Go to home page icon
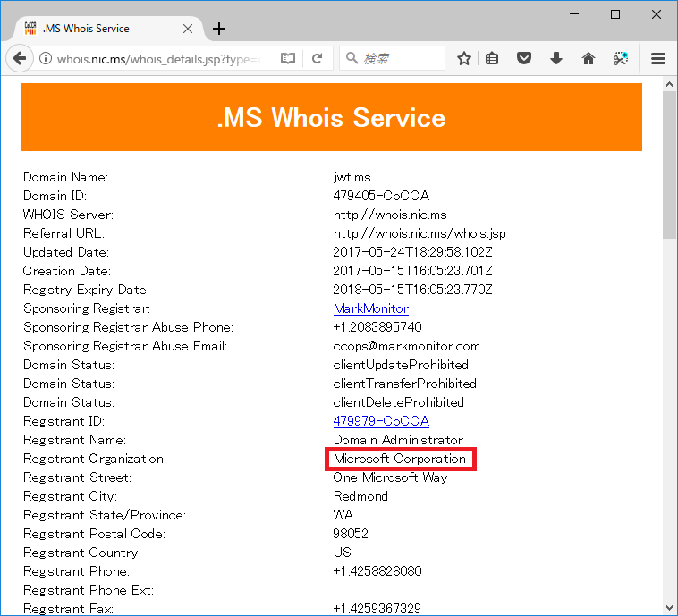678x616 pixels. click(588, 58)
